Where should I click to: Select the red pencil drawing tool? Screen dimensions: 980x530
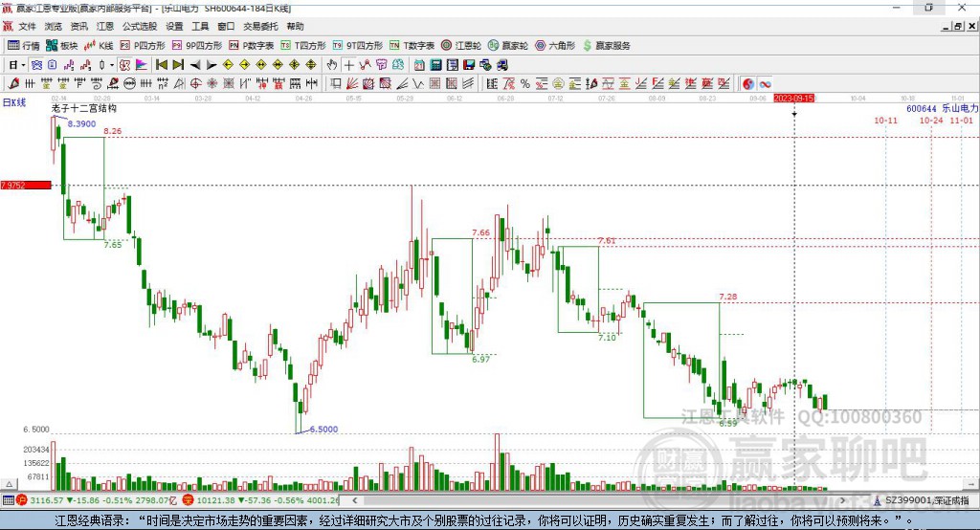click(13, 84)
